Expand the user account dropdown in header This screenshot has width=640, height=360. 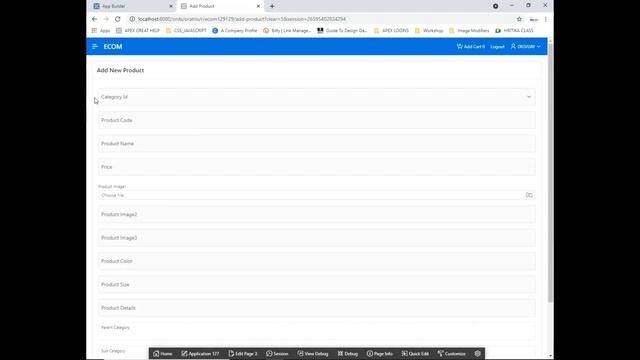point(525,47)
